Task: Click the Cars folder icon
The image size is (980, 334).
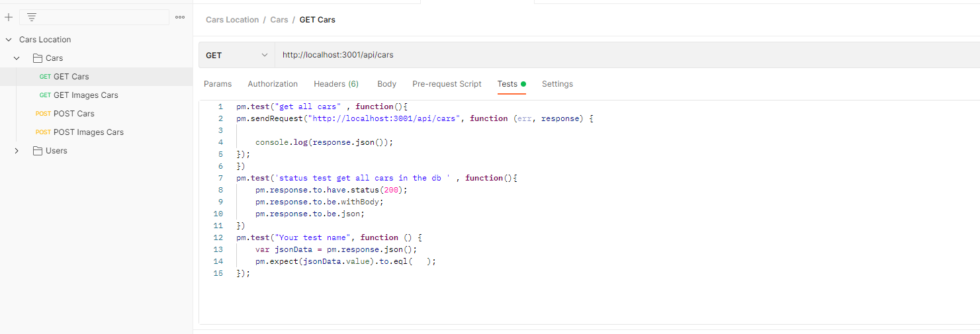Action: 38,58
